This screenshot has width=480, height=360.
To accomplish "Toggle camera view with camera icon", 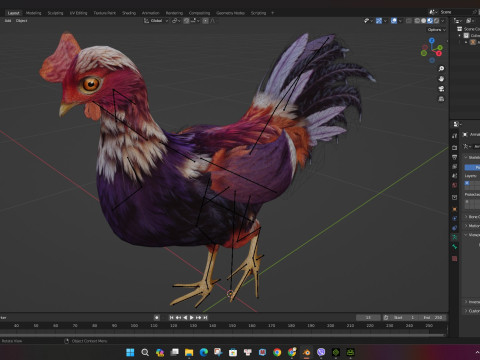I will tap(441, 89).
